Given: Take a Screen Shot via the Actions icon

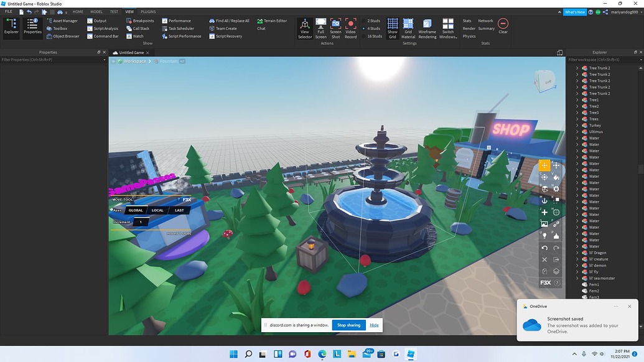Looking at the screenshot, I should click(x=335, y=27).
